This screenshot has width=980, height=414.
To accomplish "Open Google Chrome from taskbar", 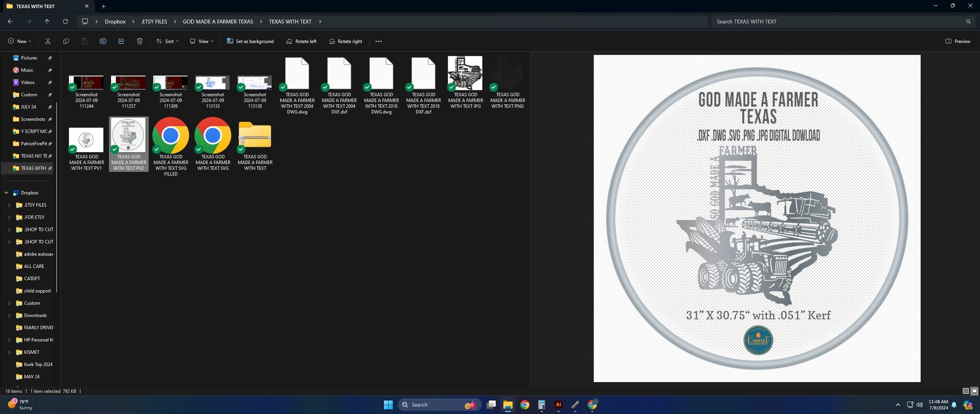I will point(524,405).
